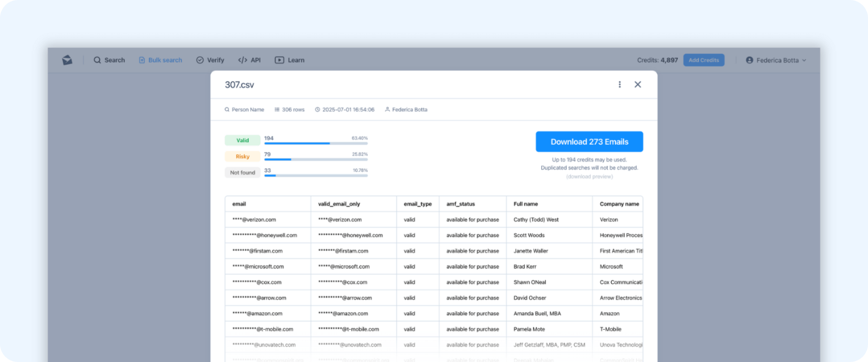868x362 pixels.
Task: Select the Pamela Mote name cell
Action: pyautogui.click(x=549, y=329)
